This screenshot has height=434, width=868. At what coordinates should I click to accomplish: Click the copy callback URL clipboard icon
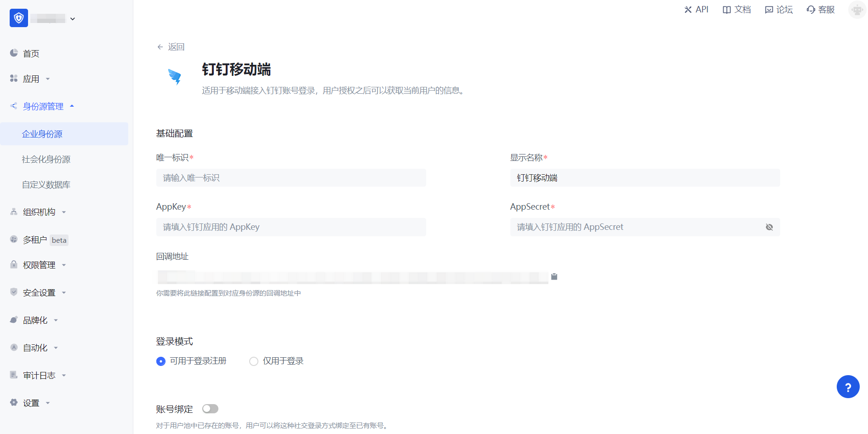pyautogui.click(x=554, y=276)
